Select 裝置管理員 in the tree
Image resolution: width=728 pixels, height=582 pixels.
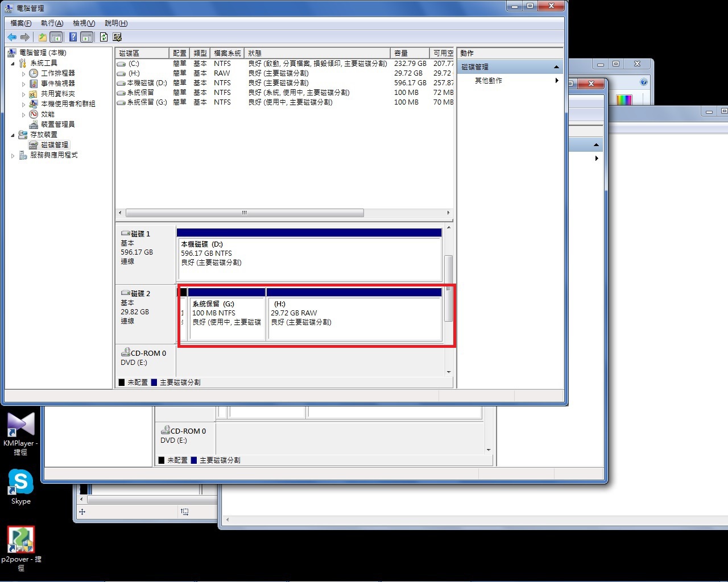point(57,124)
